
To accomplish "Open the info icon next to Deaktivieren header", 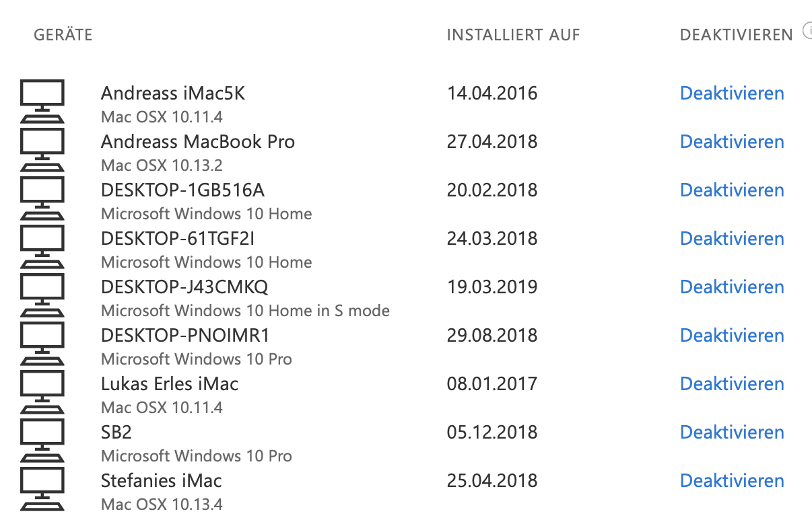I will point(807,31).
